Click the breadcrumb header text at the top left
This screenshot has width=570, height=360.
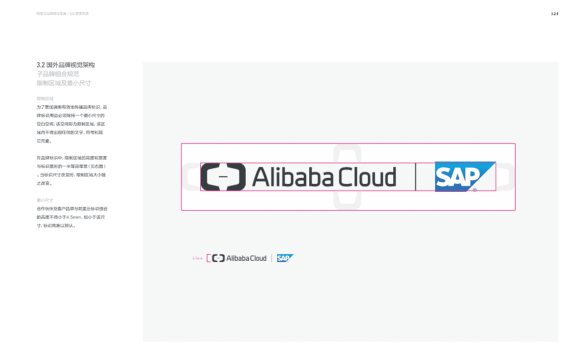(62, 13)
